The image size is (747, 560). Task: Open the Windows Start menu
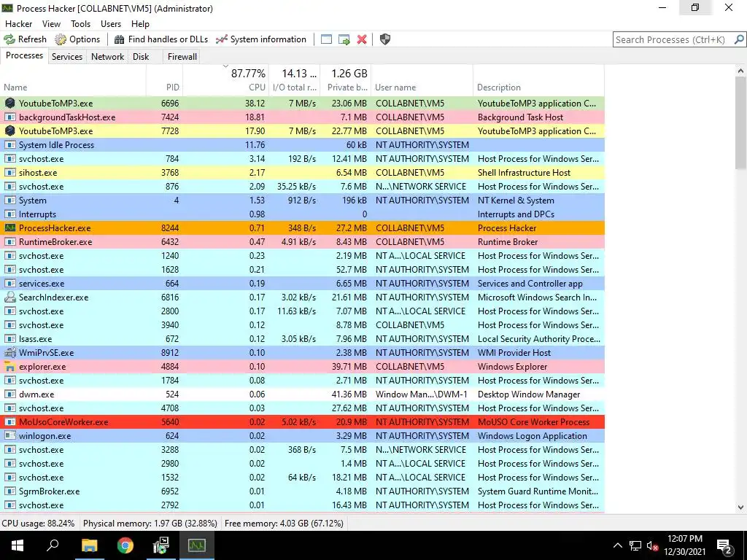(x=18, y=545)
